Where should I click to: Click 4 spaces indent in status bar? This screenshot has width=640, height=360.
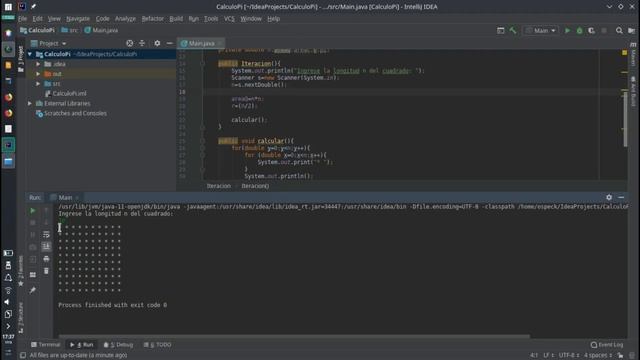coord(597,355)
